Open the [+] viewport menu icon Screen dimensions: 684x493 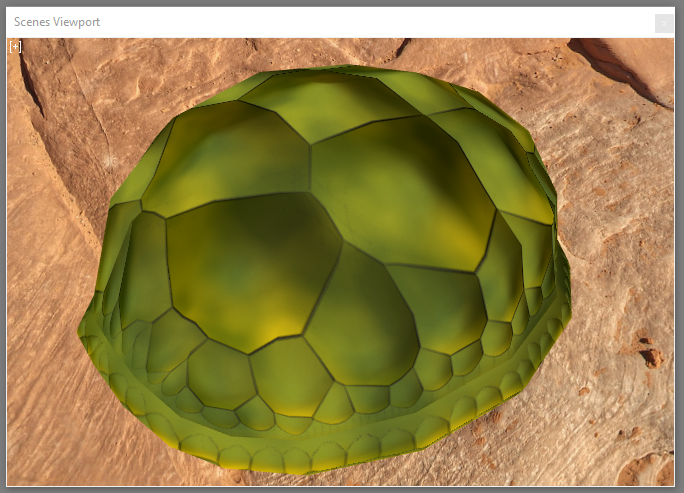tap(15, 46)
